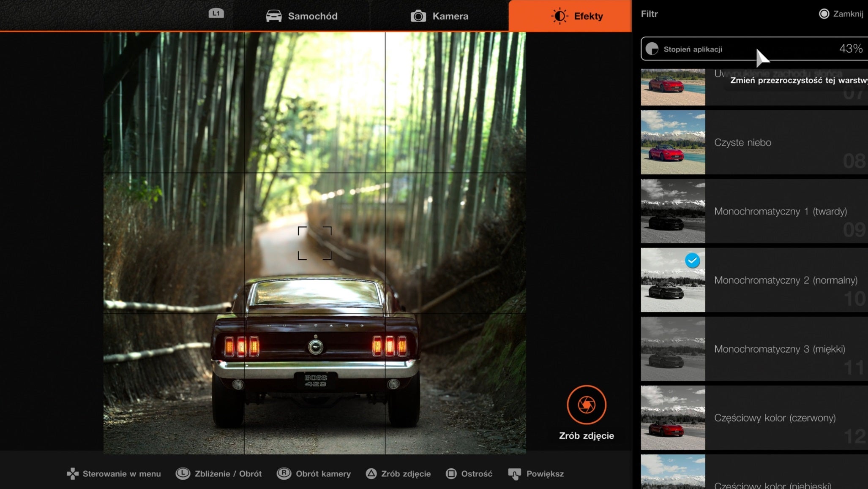Click the touchpad Powiększ icon

(514, 474)
